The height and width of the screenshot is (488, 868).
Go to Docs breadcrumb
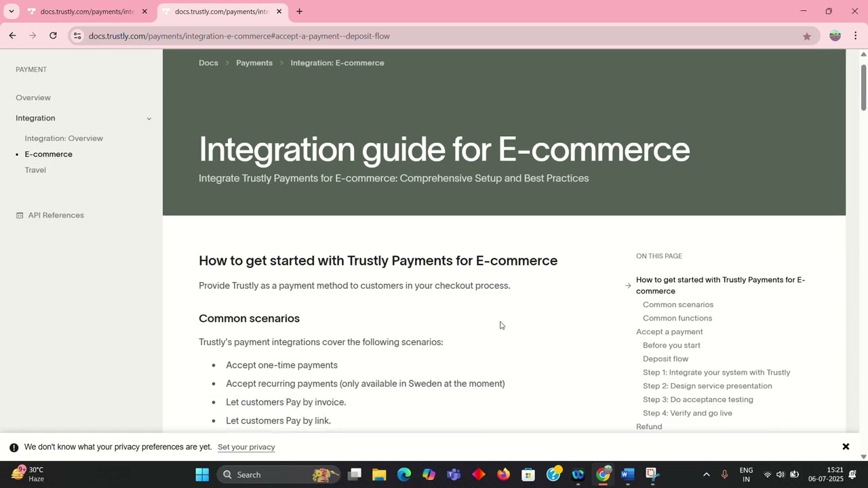coord(208,63)
